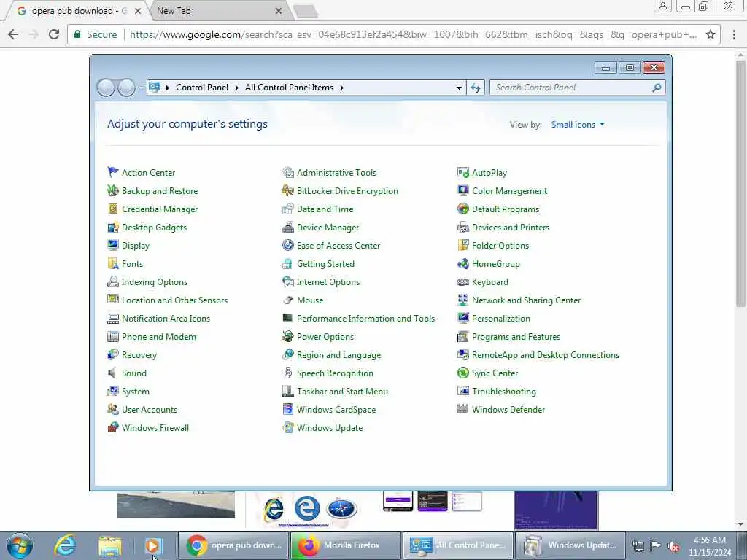Viewport: 747px width, 560px height.
Task: Click the Administrative Tools icon
Action: [287, 172]
